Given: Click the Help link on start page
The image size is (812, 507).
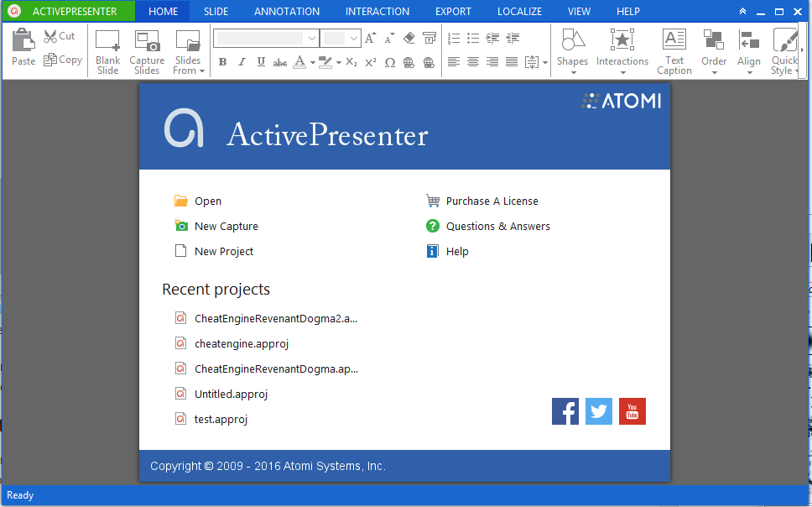Looking at the screenshot, I should tap(447, 252).
